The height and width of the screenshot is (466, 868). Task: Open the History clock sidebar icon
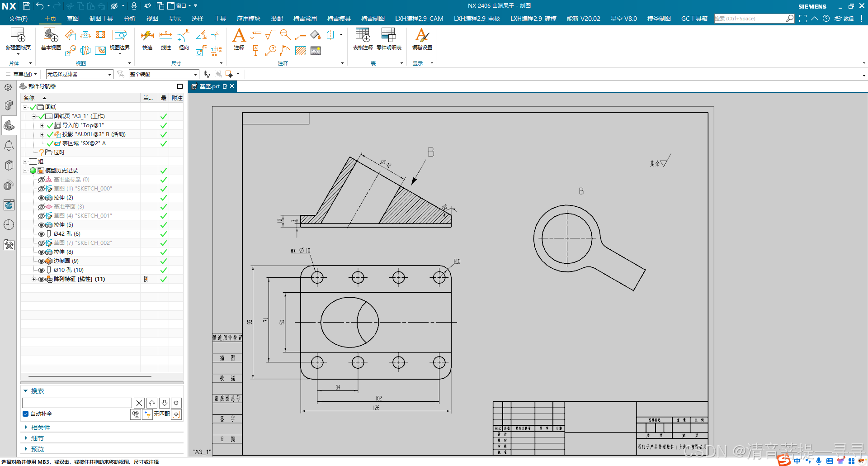point(9,225)
